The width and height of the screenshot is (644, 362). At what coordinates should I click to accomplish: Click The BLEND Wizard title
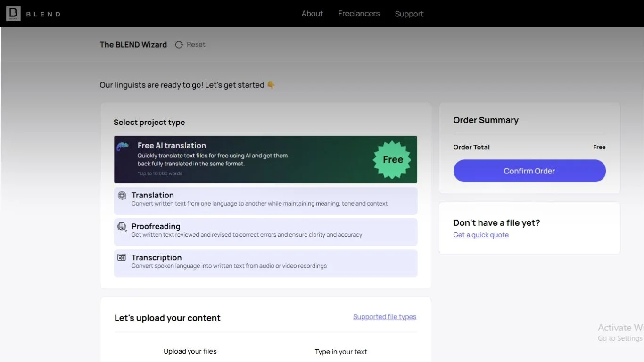point(133,45)
